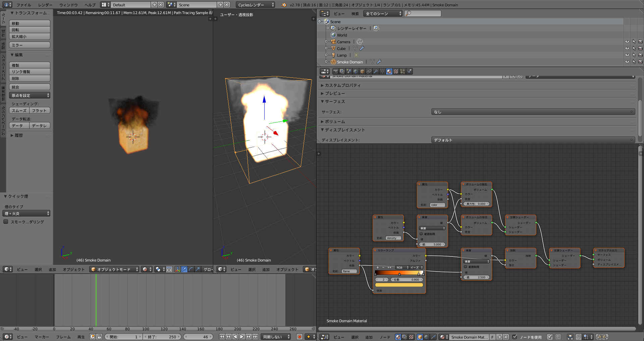The image size is (644, 341).
Task: Toggle the スモーク...ダリング checkbox
Action: coord(6,222)
